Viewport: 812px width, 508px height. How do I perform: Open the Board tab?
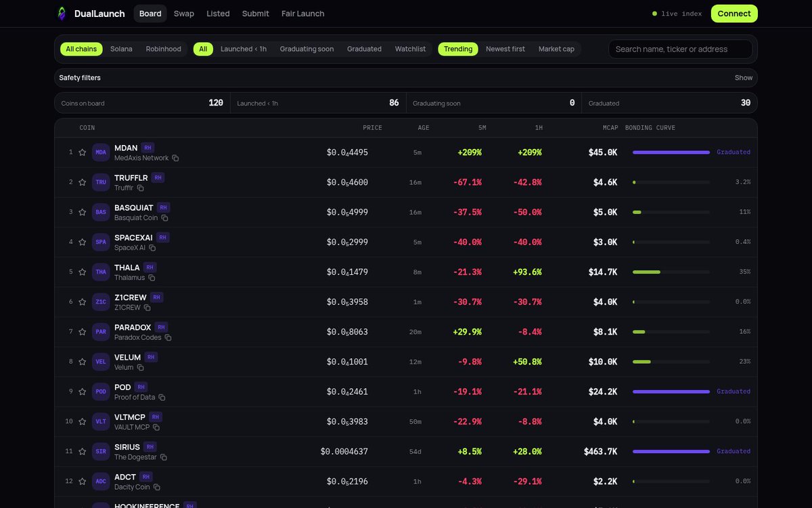pyautogui.click(x=150, y=14)
